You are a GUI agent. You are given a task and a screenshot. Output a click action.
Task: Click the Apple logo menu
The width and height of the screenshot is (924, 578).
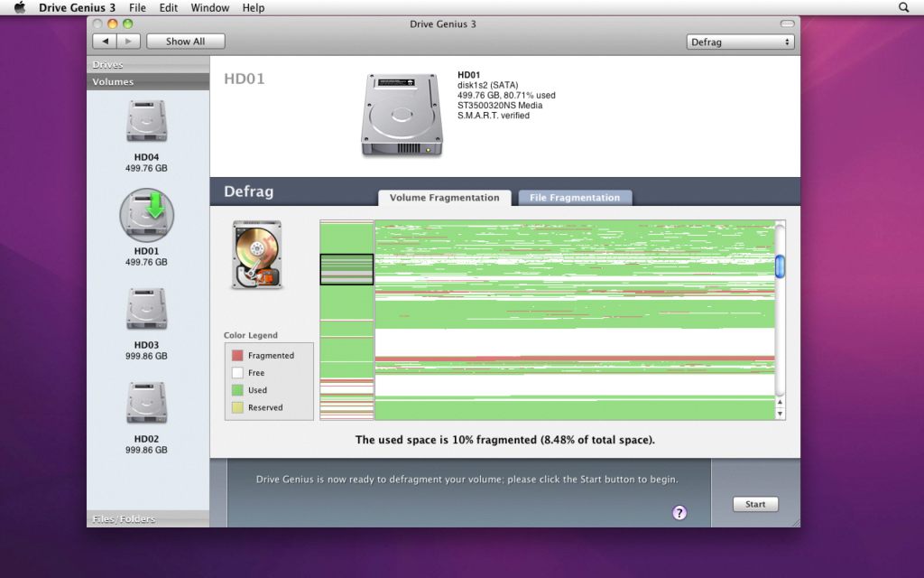coord(19,7)
